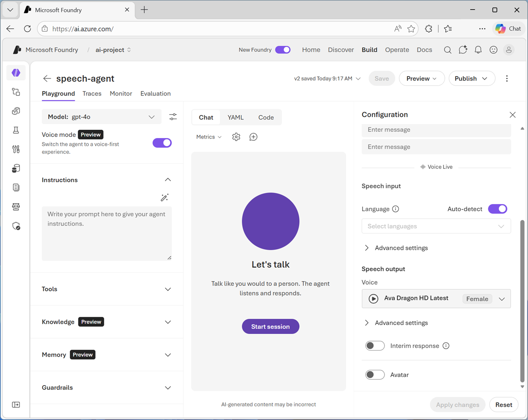Open the guardrails shield icon in sidebar

[x=16, y=226]
